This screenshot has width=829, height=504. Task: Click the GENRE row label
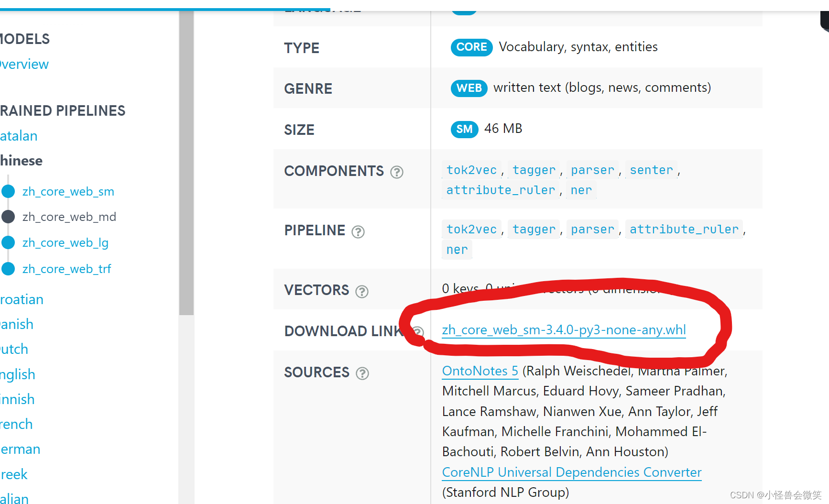point(308,89)
